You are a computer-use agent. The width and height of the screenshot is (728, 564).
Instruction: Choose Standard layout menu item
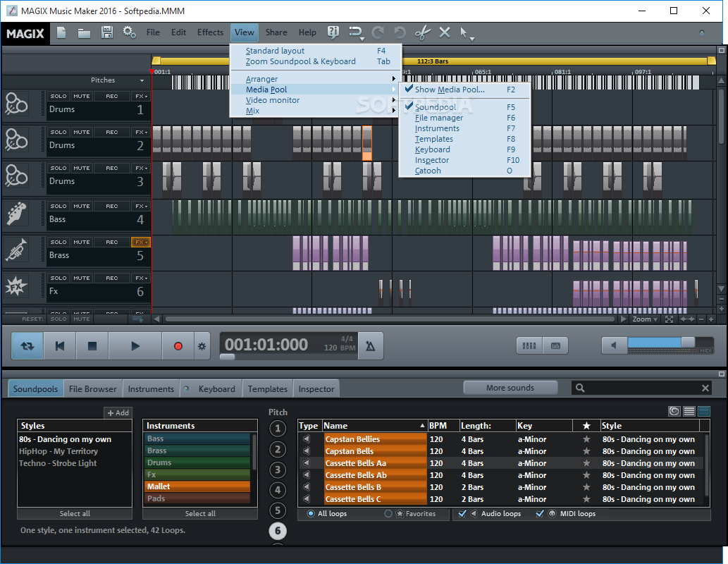[316, 51]
